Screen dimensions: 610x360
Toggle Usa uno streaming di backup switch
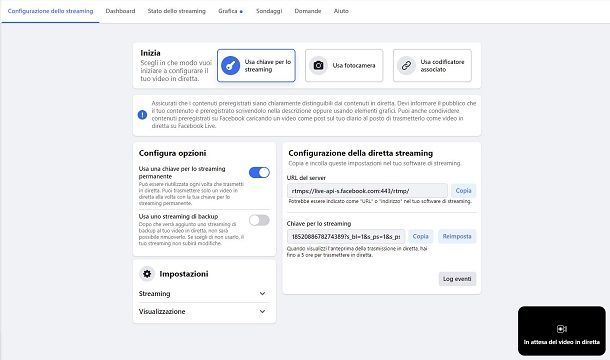(259, 220)
